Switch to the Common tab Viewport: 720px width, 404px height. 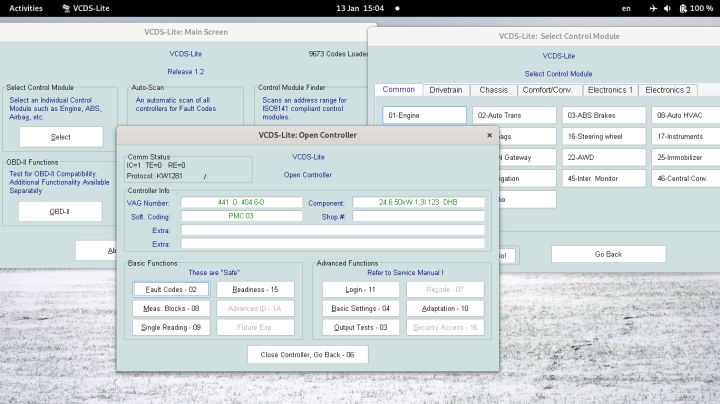click(x=399, y=90)
